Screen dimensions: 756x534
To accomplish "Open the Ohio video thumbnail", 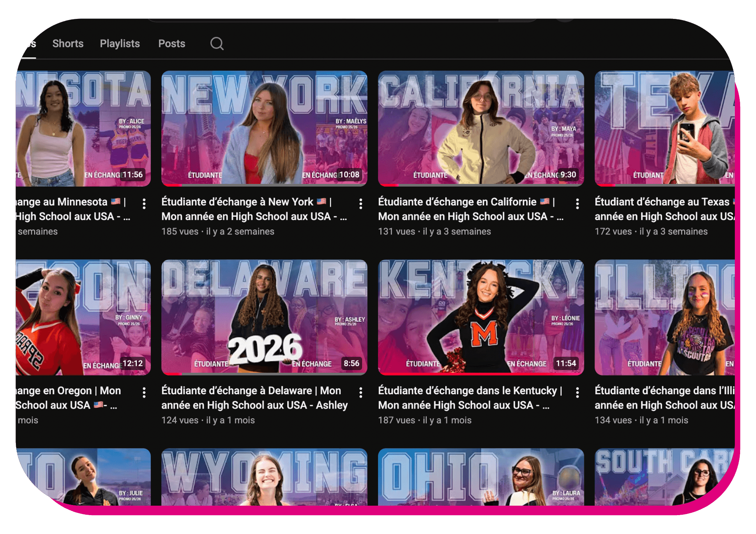I will (x=481, y=477).
